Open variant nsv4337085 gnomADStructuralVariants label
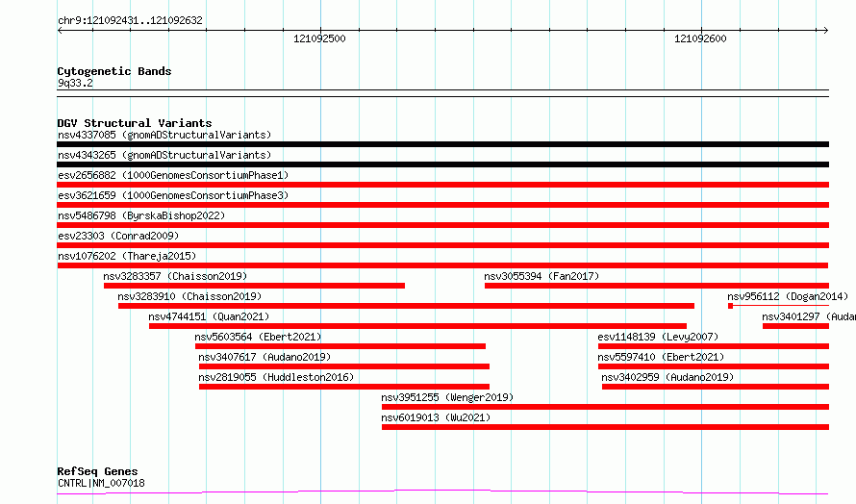The width and height of the screenshot is (856, 504). 164,135
